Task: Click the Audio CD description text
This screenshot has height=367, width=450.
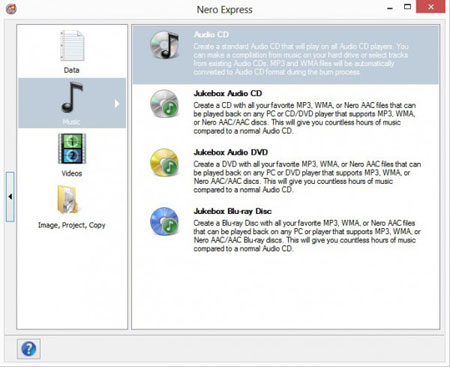Action: 301,59
